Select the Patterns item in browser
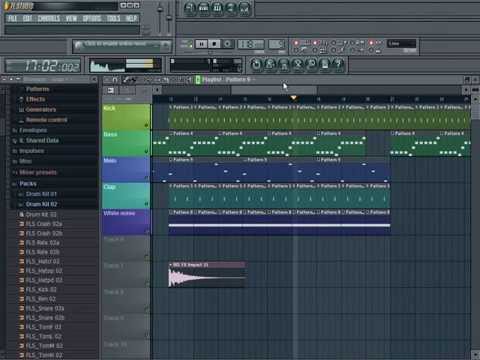The width and height of the screenshot is (480, 360). [x=38, y=89]
